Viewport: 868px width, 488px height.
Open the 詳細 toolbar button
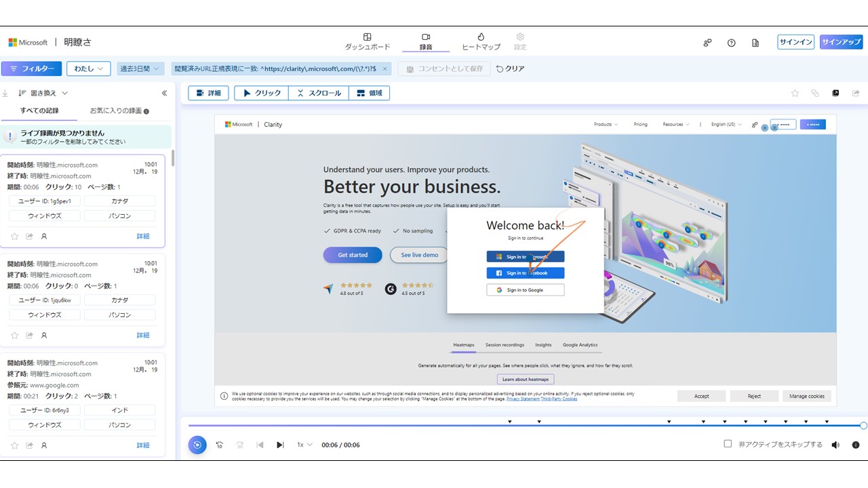point(208,93)
